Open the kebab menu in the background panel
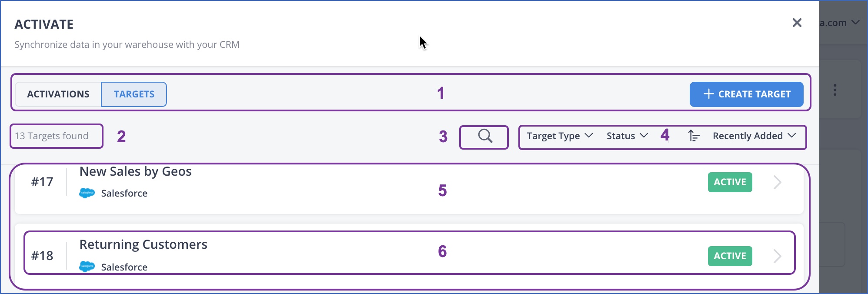868x294 pixels. click(x=834, y=90)
